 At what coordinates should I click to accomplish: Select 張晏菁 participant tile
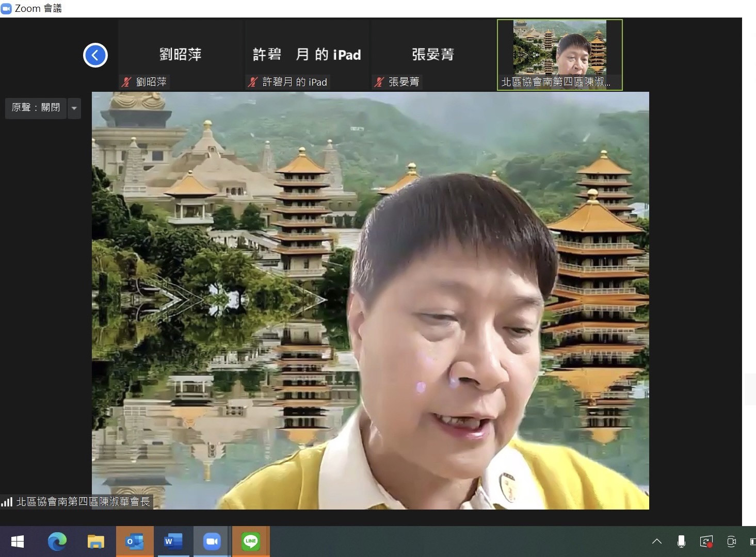[433, 54]
